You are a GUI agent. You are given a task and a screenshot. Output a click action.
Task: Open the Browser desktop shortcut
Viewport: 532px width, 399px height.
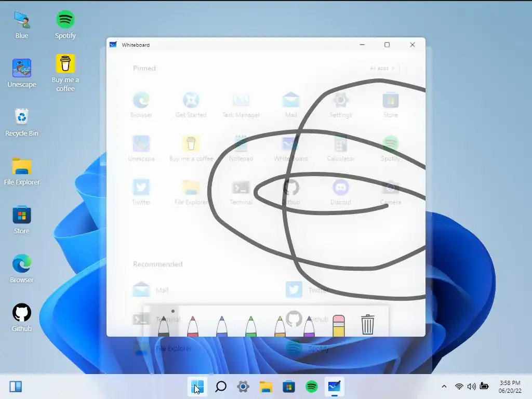click(x=22, y=269)
